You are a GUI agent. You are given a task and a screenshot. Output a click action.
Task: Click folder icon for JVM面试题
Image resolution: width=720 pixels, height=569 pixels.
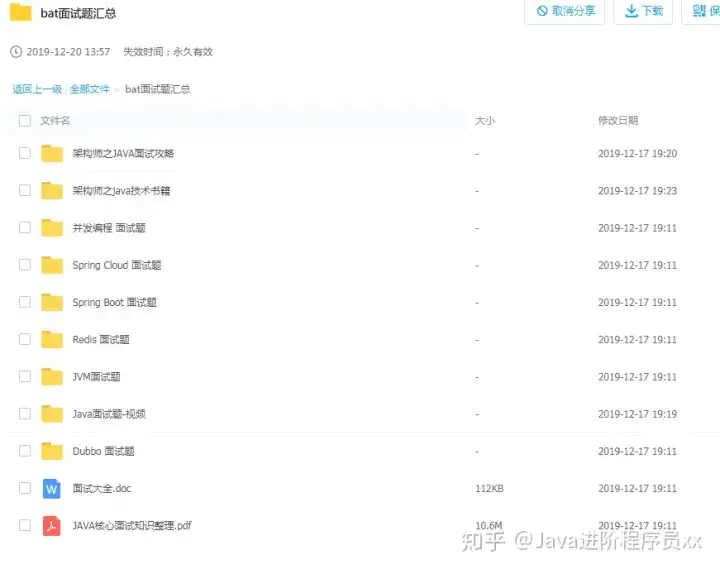52,377
